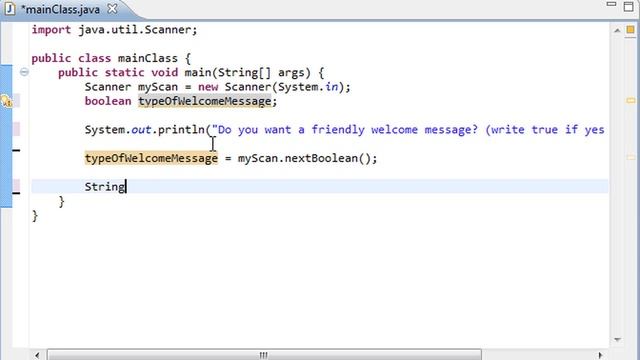
Task: Click the Java file icon on the tab
Action: [10, 9]
